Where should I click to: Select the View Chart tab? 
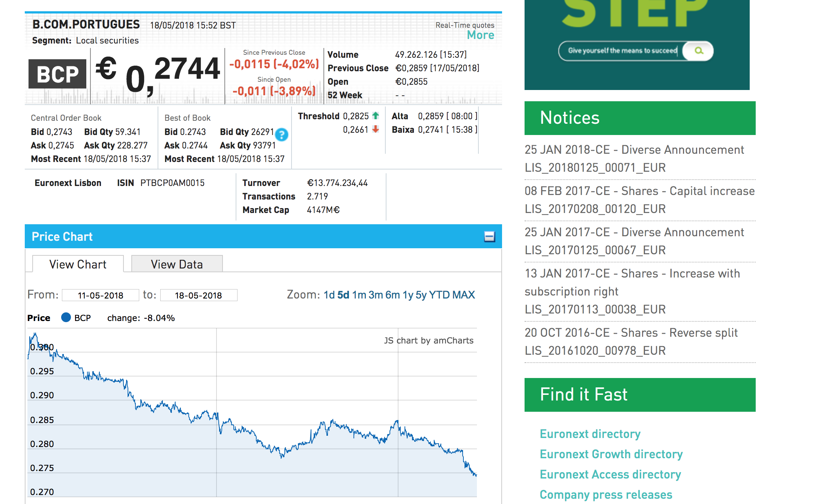click(x=78, y=264)
